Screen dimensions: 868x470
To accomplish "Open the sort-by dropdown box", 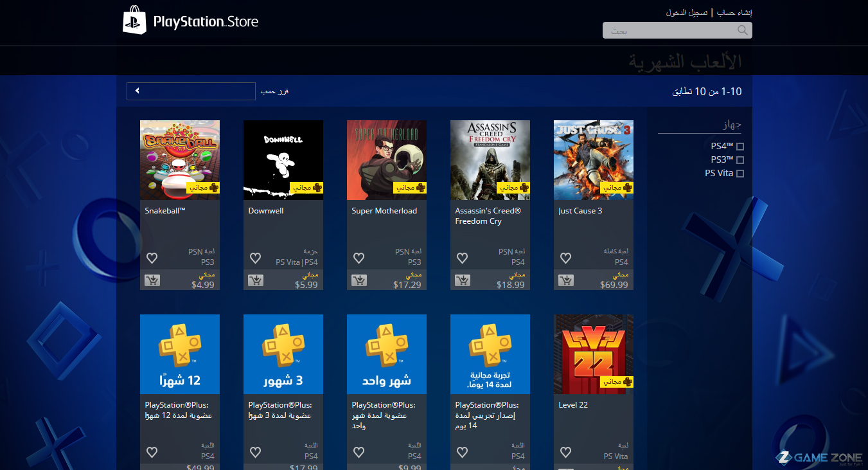I will [x=191, y=91].
